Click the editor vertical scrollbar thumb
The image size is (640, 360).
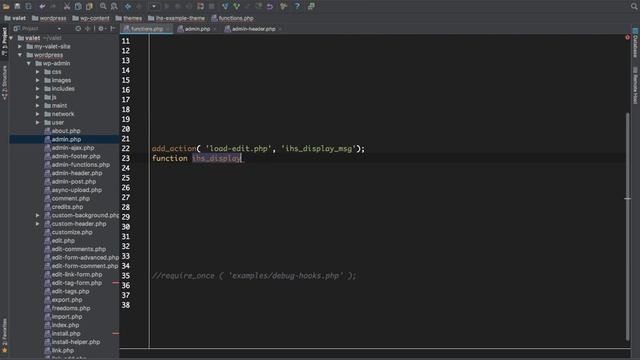627,227
